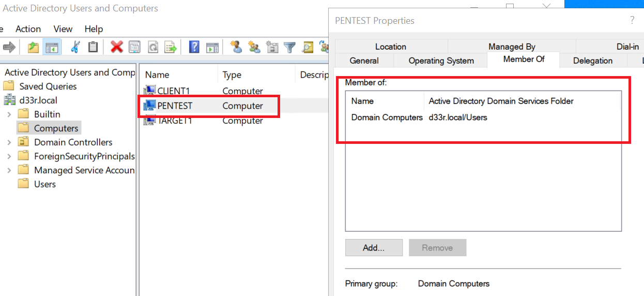Select the CLIENT1 computer entry
The height and width of the screenshot is (296, 644).
click(174, 91)
